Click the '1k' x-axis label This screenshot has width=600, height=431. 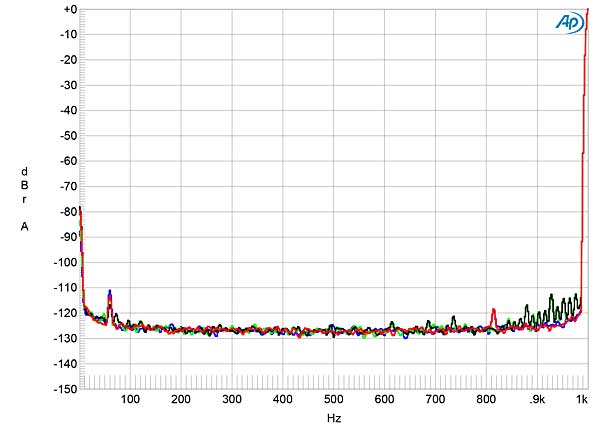click(582, 399)
